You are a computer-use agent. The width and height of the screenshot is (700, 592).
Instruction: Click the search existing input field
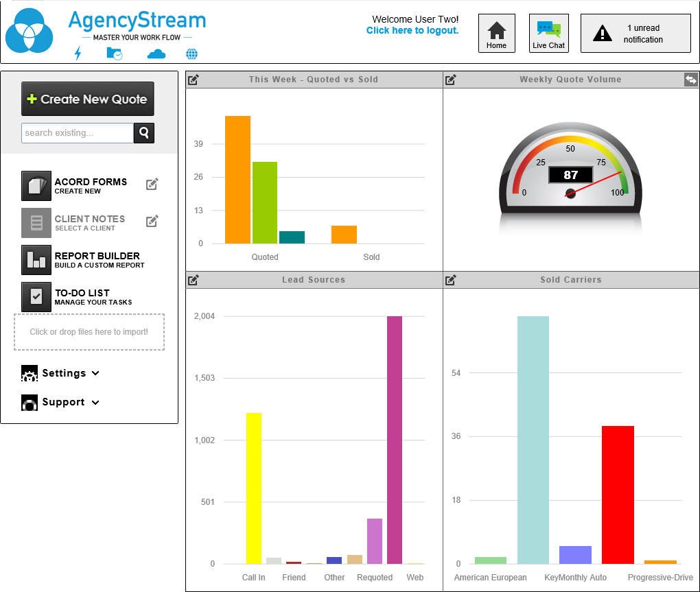[x=77, y=133]
